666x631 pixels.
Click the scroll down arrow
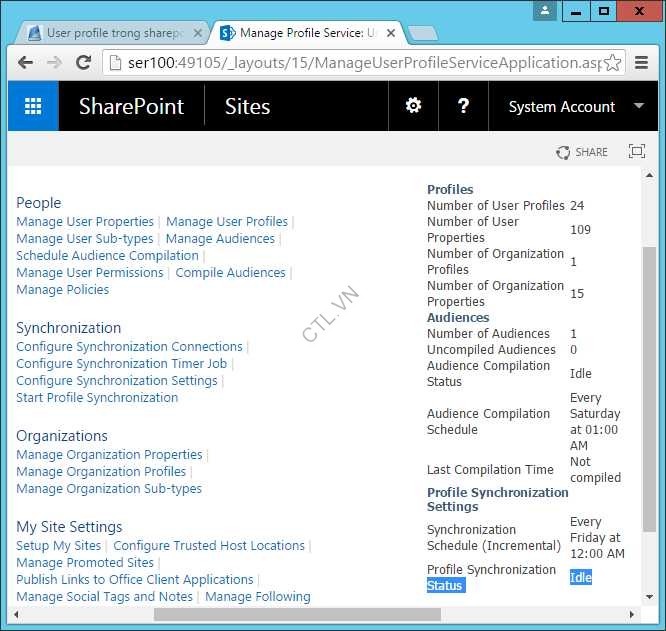(649, 597)
